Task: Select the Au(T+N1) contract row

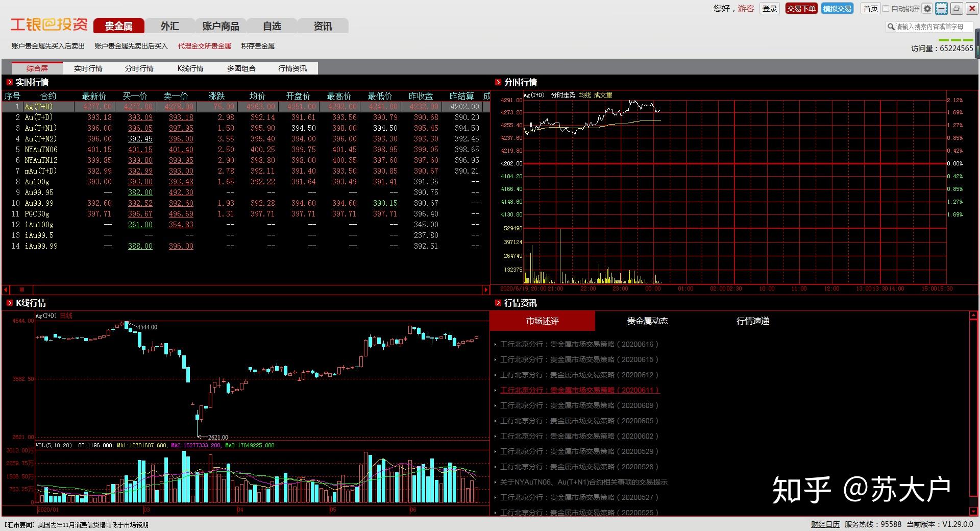Action: tap(246, 128)
